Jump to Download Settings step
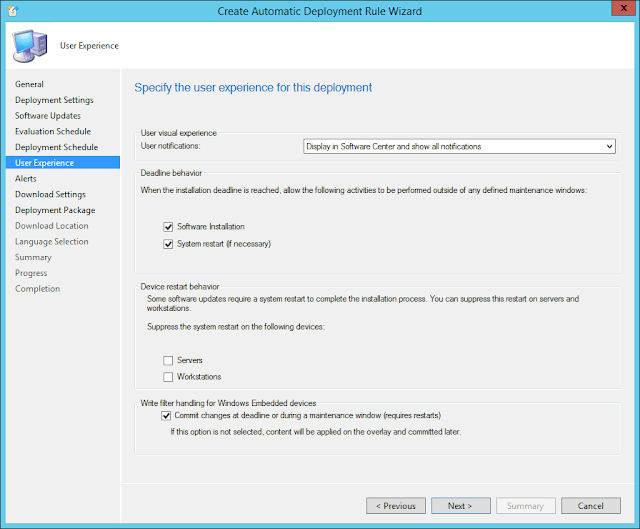This screenshot has width=640, height=529. (x=50, y=194)
